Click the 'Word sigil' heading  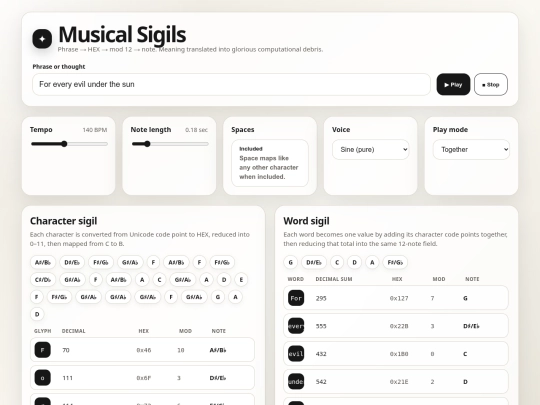(306, 221)
